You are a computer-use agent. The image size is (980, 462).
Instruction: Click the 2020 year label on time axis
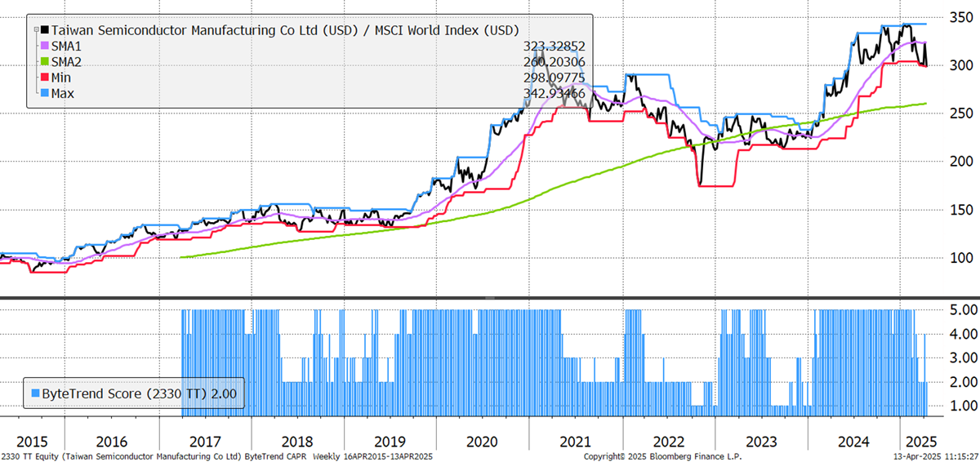pos(482,442)
